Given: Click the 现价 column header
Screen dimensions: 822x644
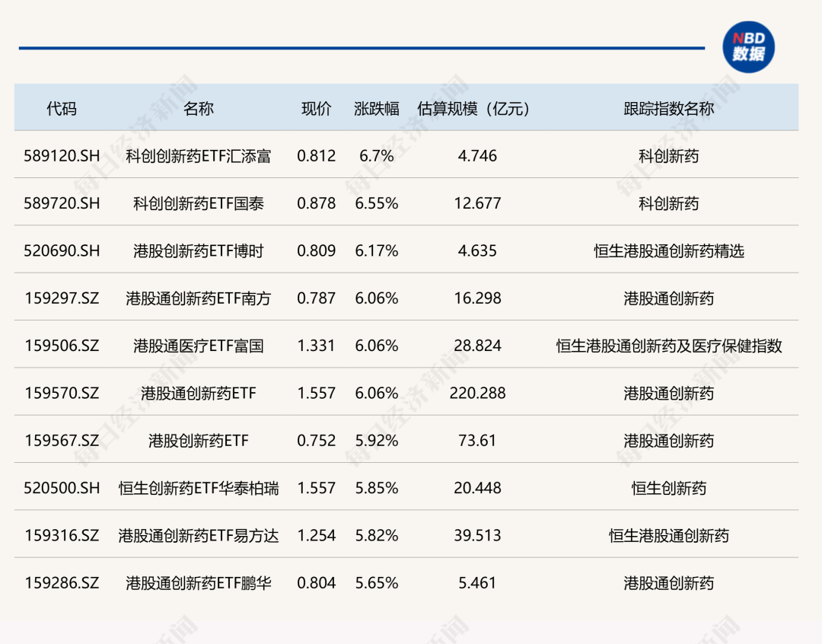Looking at the screenshot, I should (x=317, y=109).
